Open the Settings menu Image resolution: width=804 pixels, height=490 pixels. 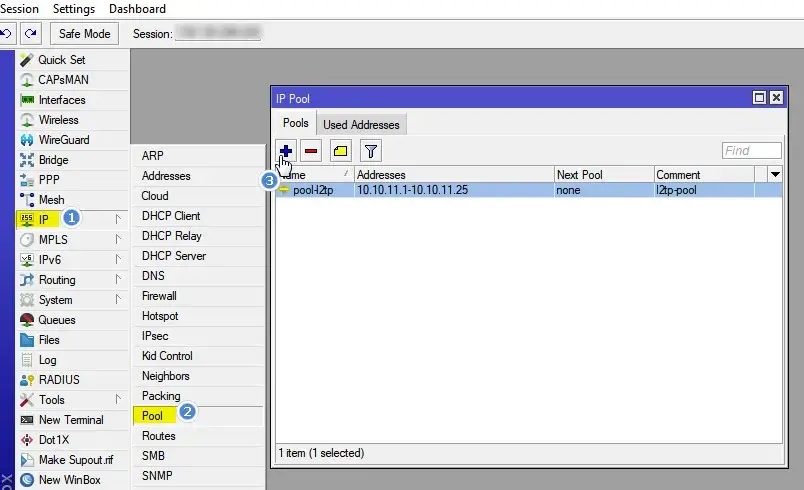74,9
